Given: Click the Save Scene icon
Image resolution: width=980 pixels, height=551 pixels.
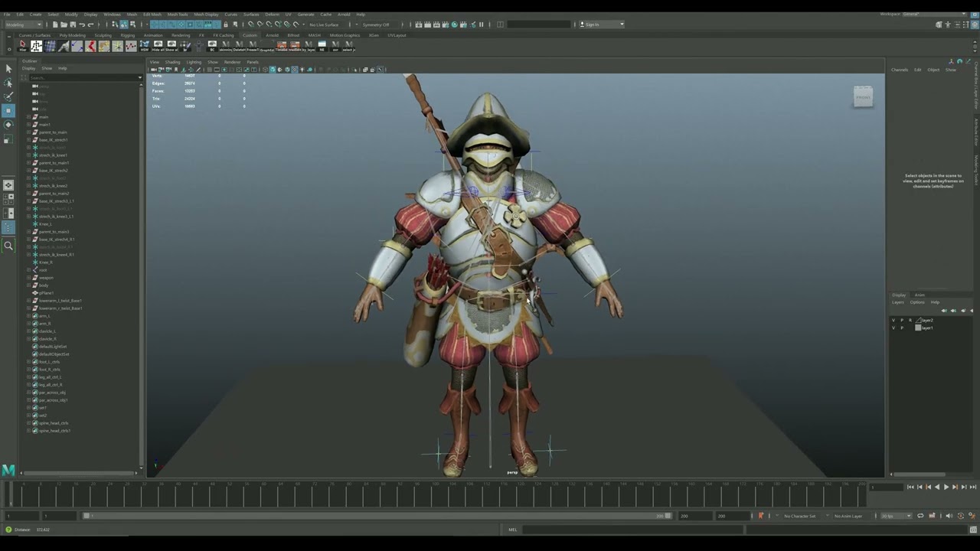Looking at the screenshot, I should coord(72,24).
